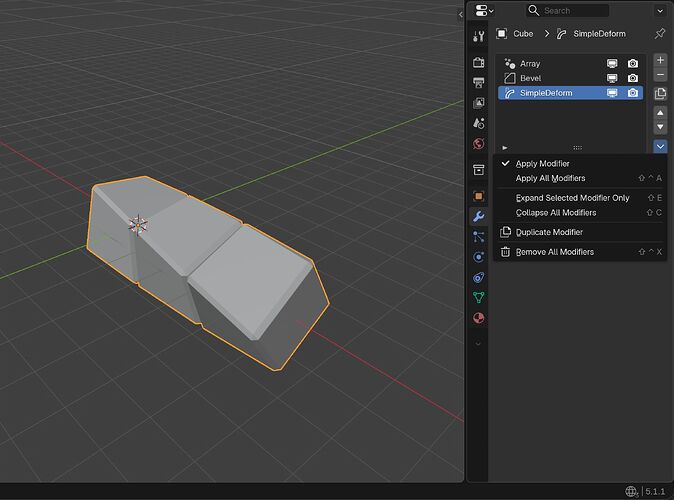Choose Apply Modifier from the menu
The height and width of the screenshot is (500, 674).
click(580, 163)
